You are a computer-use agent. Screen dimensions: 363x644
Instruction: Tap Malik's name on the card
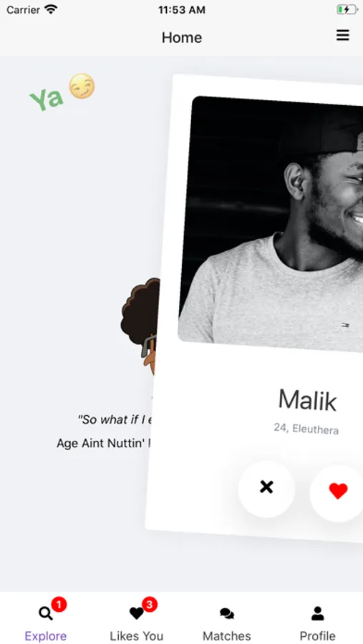pyautogui.click(x=307, y=399)
